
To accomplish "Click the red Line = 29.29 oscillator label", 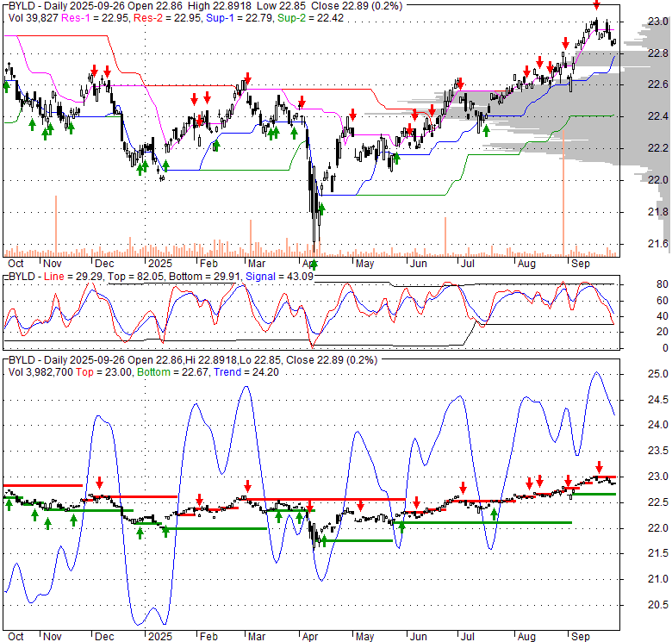I will (73, 277).
